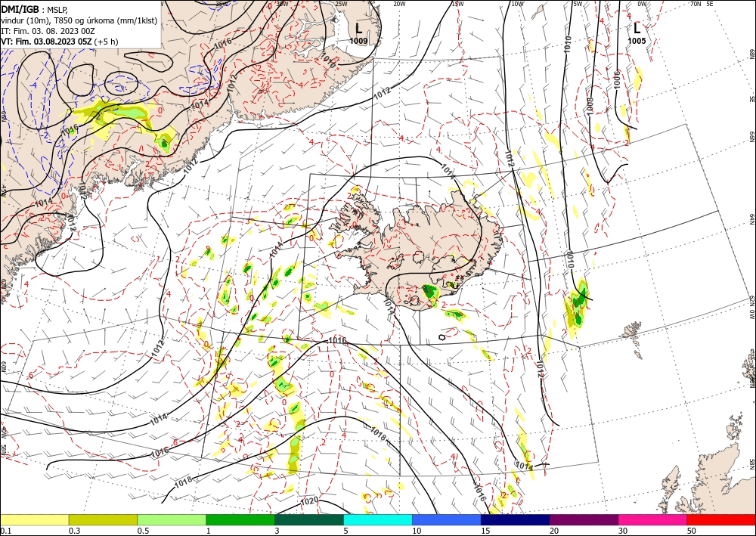The height and width of the screenshot is (536, 756).
Task: Click the L symbol above 1005
Action: point(637,28)
